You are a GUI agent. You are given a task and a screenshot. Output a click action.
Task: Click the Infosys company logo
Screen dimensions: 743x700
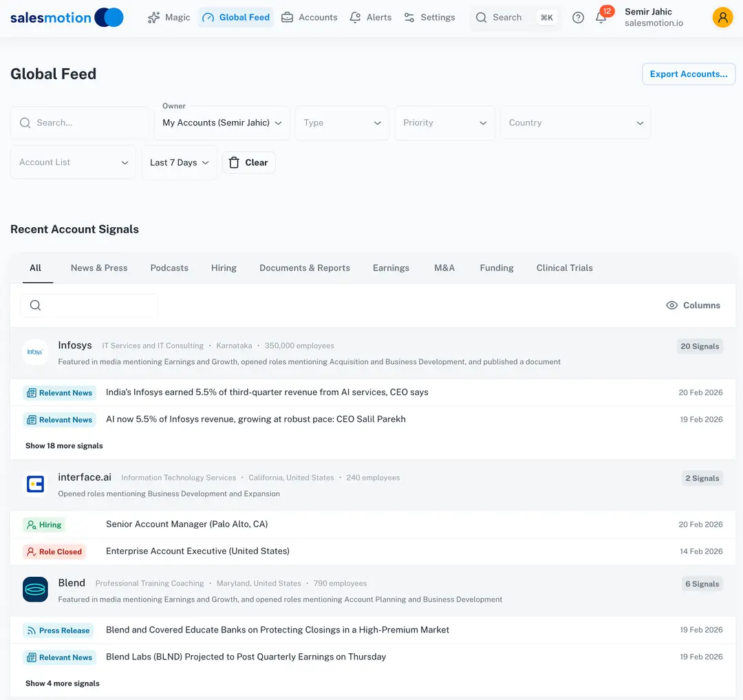click(x=35, y=352)
